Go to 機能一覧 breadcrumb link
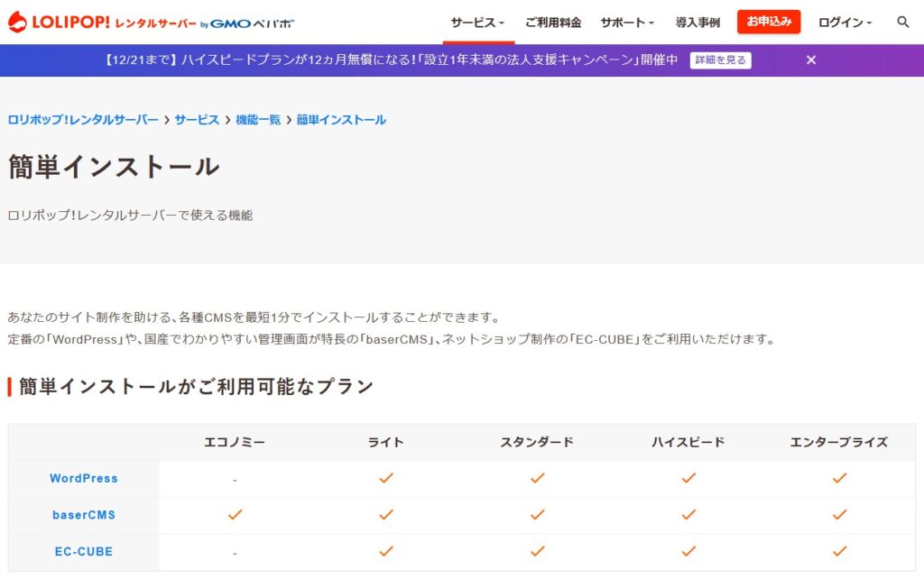This screenshot has width=924, height=588. click(x=258, y=120)
